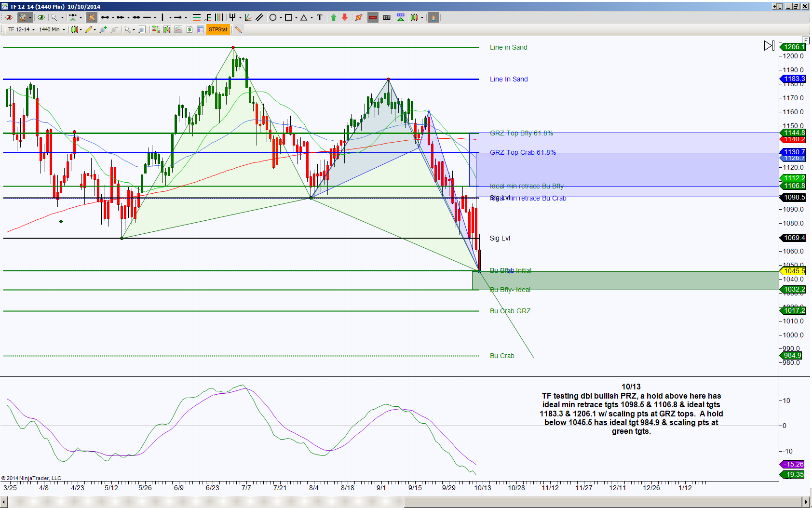Viewport: 812px width, 508px height.
Task: Click the 10/13 annotation text block
Action: click(x=631, y=409)
